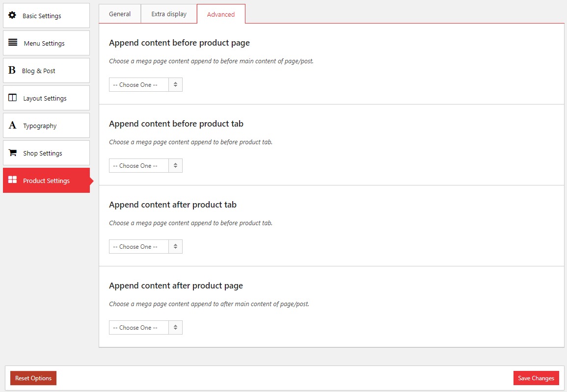Open the dropdown under Append content before product tab
This screenshot has height=392, width=567.
(x=139, y=166)
